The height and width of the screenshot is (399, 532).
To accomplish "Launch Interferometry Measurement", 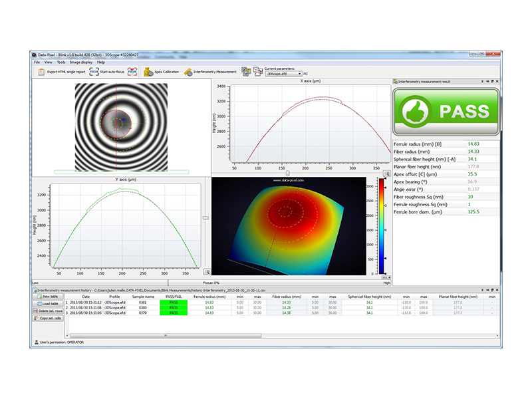I will [x=210, y=72].
